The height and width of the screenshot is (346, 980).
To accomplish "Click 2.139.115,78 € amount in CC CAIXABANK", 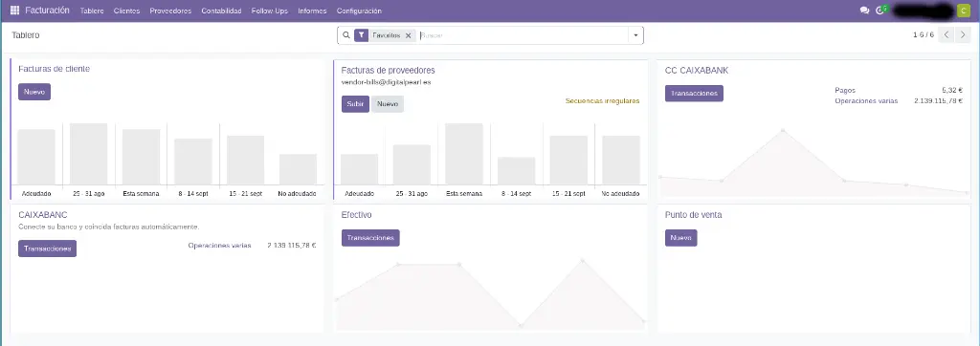I will point(939,100).
